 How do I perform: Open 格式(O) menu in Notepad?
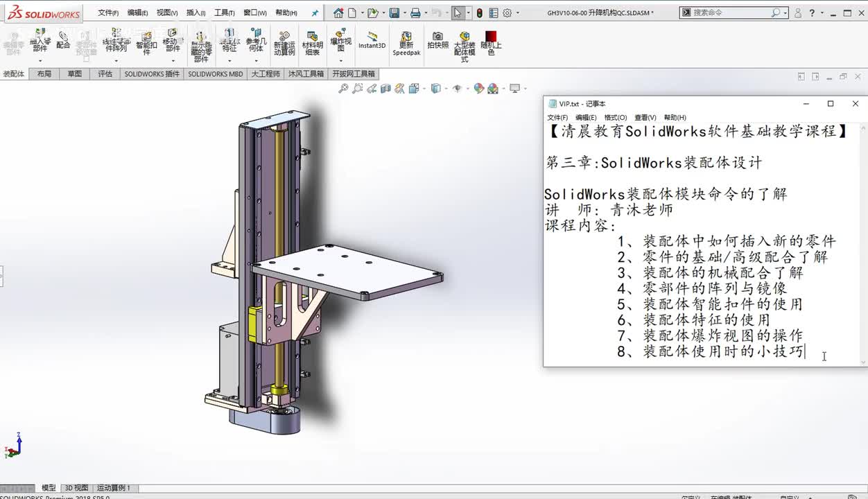[x=616, y=118]
